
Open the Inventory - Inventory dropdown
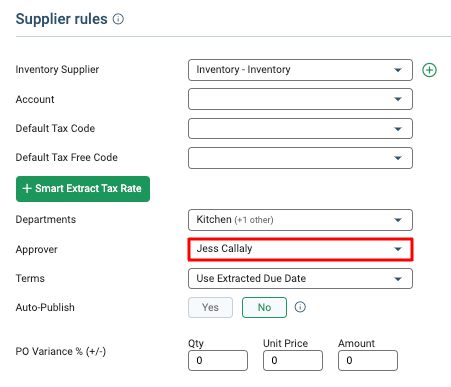[x=300, y=70]
